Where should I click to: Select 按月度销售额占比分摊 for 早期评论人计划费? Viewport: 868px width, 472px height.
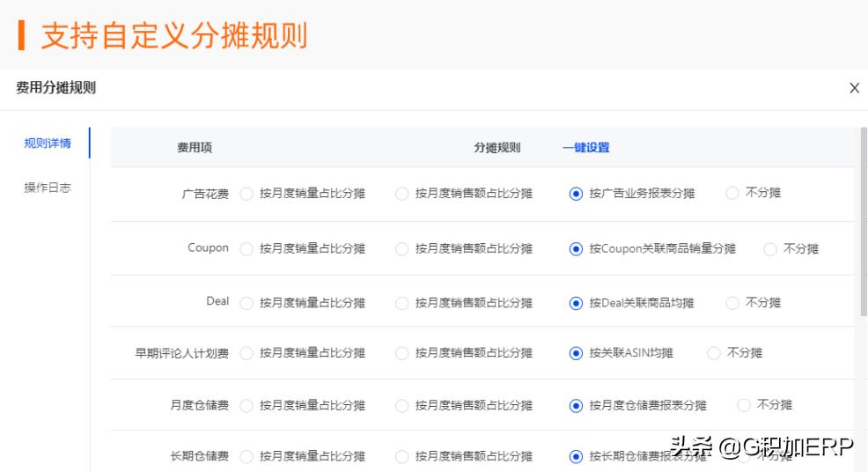402,353
